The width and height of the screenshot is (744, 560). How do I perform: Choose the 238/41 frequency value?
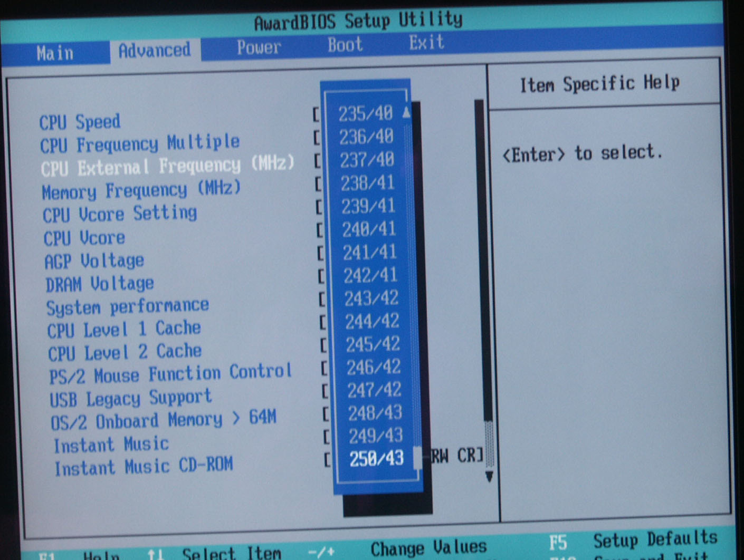[368, 183]
